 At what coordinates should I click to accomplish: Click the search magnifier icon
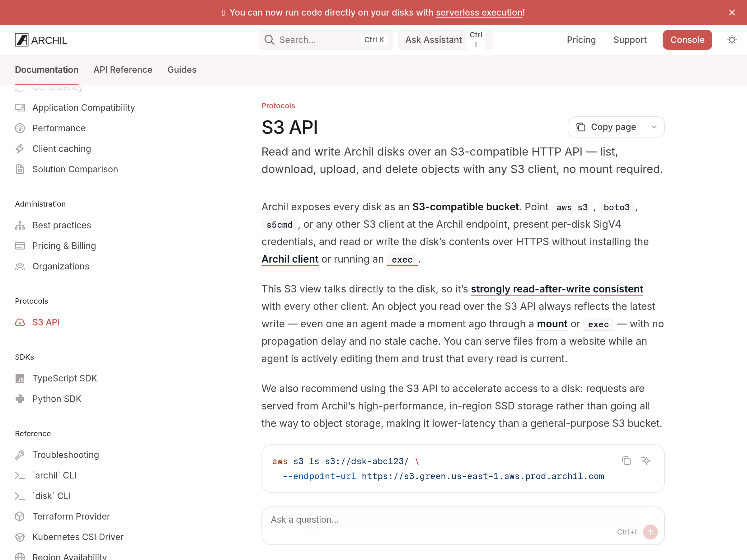(269, 40)
